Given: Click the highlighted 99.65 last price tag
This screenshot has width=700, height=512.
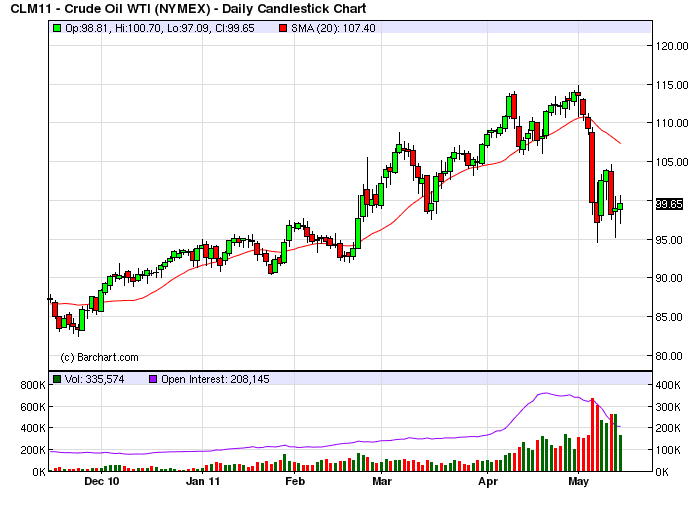Looking at the screenshot, I should [x=669, y=204].
